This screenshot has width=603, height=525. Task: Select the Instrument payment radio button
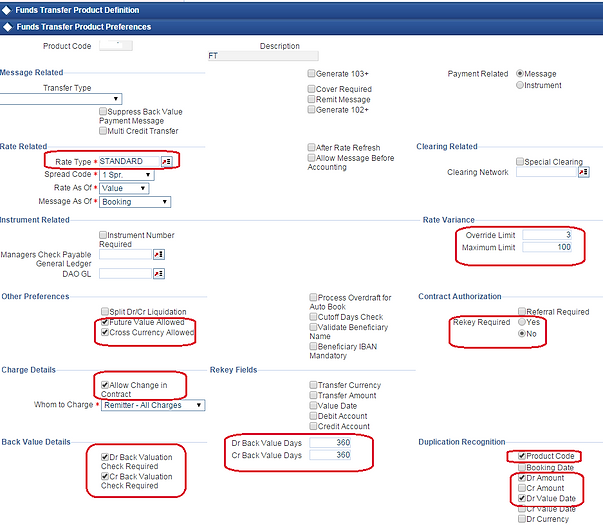520,85
